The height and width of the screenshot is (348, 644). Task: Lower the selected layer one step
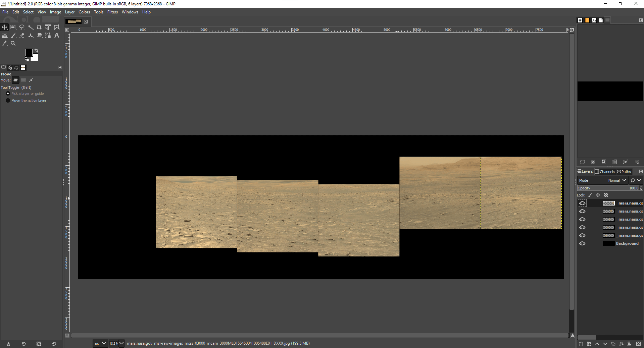tap(605, 344)
